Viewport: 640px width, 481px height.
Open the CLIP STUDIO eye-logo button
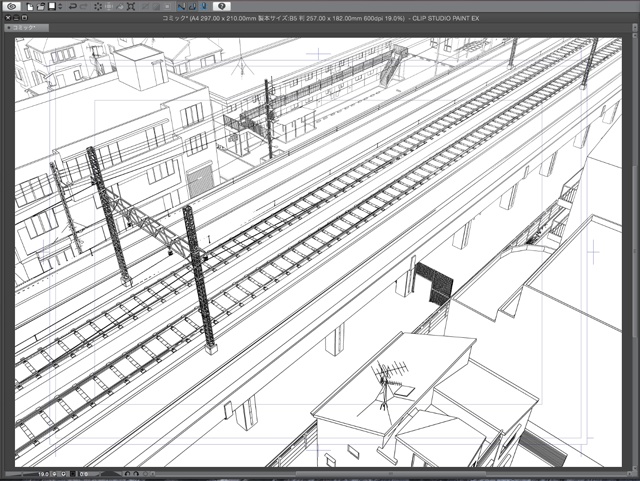11,6
